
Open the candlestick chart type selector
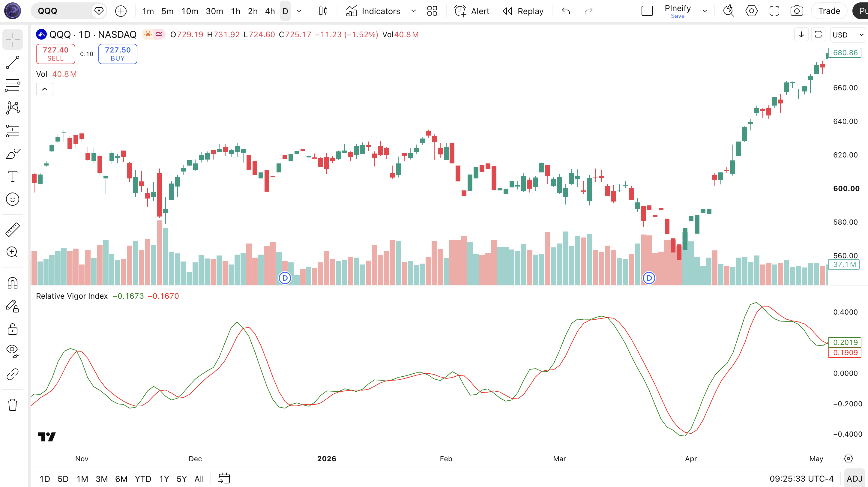pos(323,11)
